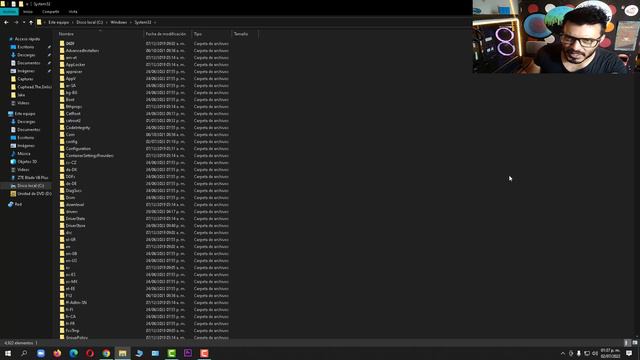This screenshot has height=360, width=640.
Task: Open the Vista ribbon tab
Action: click(x=73, y=12)
